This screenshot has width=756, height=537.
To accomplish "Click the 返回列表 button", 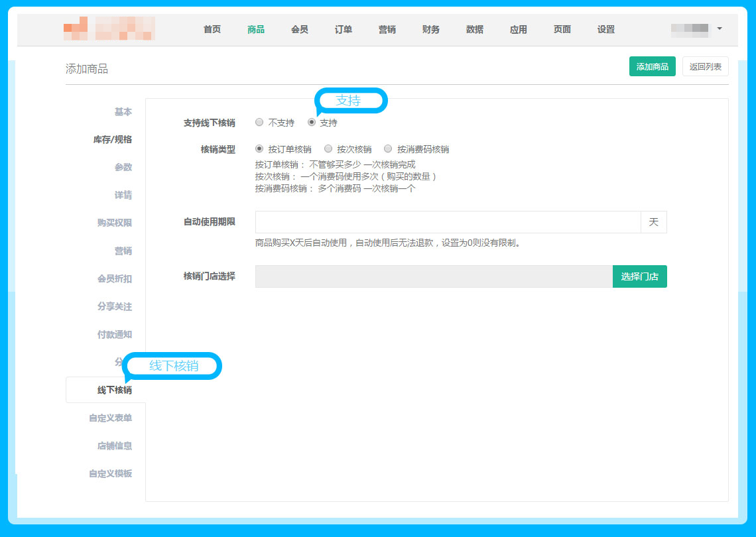I will 705,66.
